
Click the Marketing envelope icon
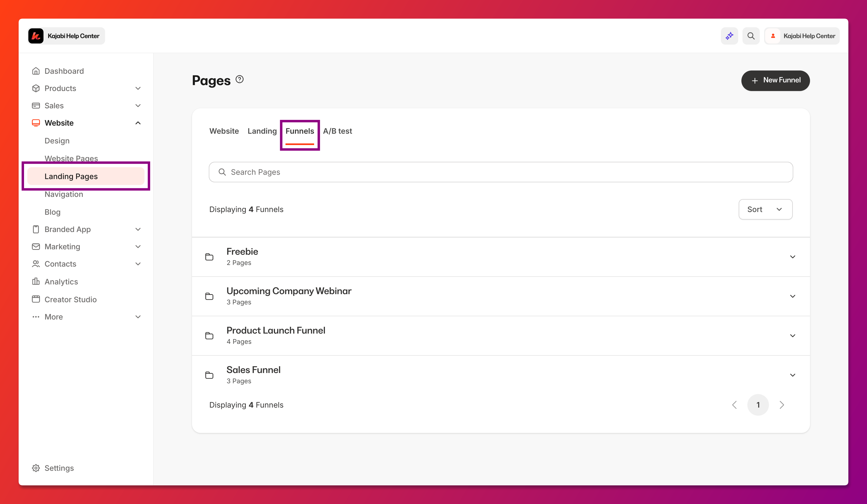(36, 246)
